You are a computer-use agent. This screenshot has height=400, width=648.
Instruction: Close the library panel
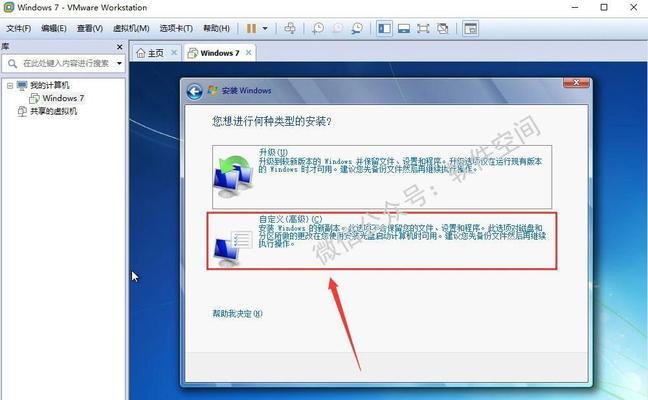click(120, 47)
